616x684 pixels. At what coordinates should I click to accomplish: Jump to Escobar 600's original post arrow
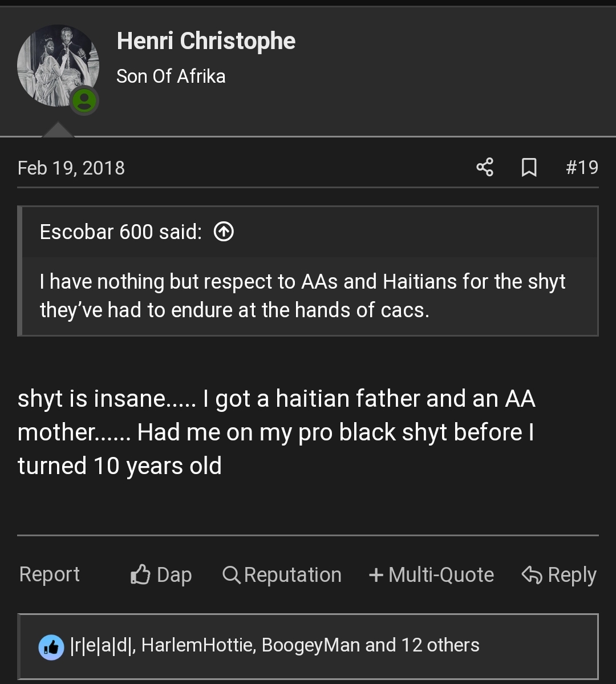224,232
